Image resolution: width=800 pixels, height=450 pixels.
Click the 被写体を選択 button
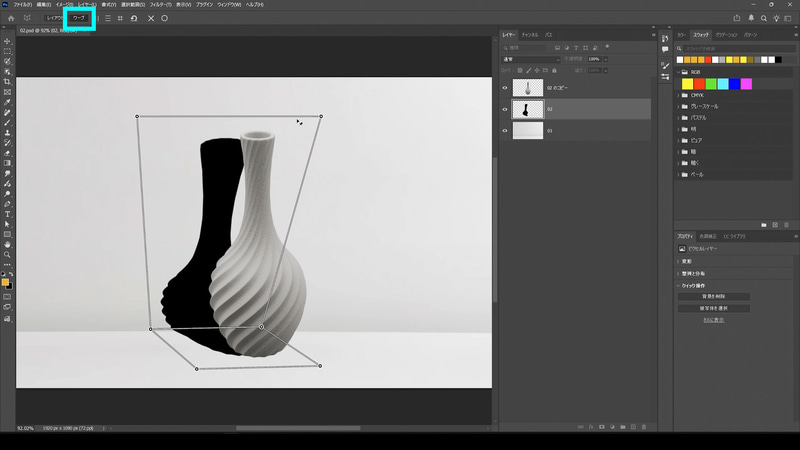[714, 308]
